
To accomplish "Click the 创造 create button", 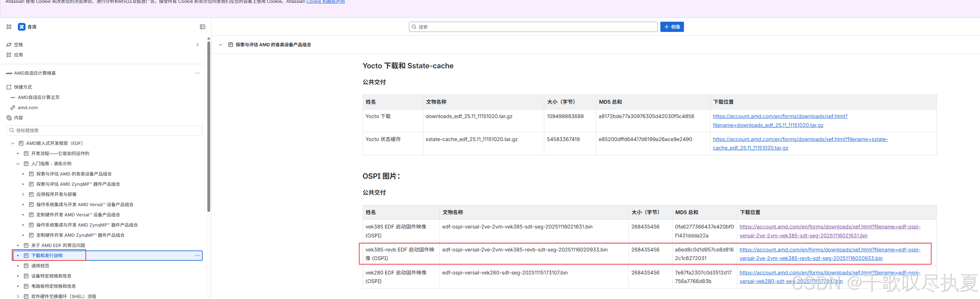I will click(x=672, y=26).
